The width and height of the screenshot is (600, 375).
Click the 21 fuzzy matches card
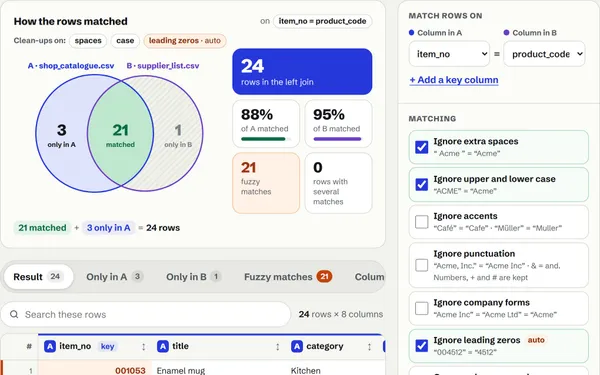click(x=266, y=183)
